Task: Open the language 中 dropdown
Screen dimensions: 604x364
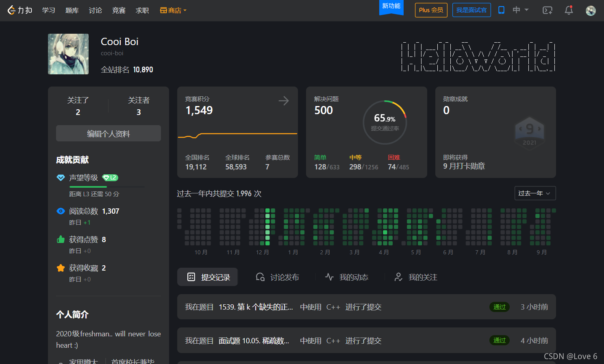Action: tap(521, 10)
